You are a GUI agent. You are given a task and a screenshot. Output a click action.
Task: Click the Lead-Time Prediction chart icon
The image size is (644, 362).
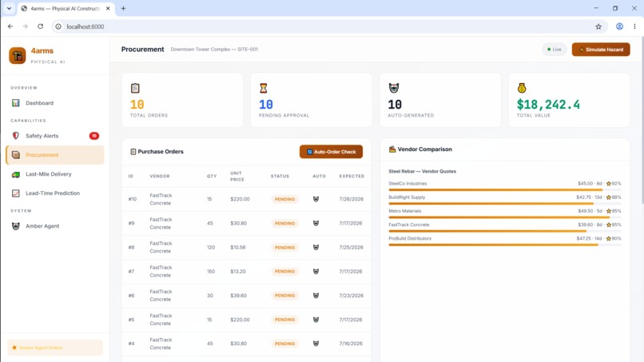coord(16,193)
